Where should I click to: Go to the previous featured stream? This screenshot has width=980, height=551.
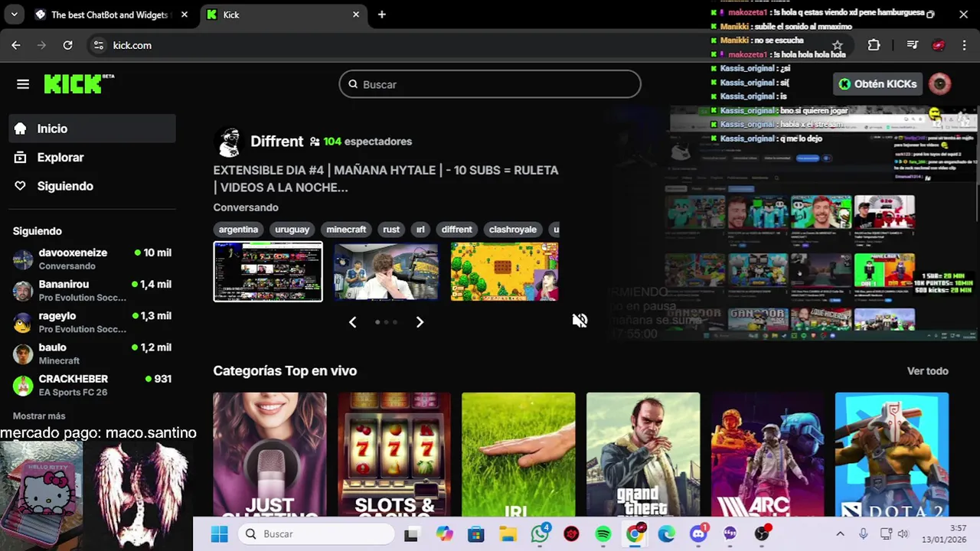coord(353,322)
